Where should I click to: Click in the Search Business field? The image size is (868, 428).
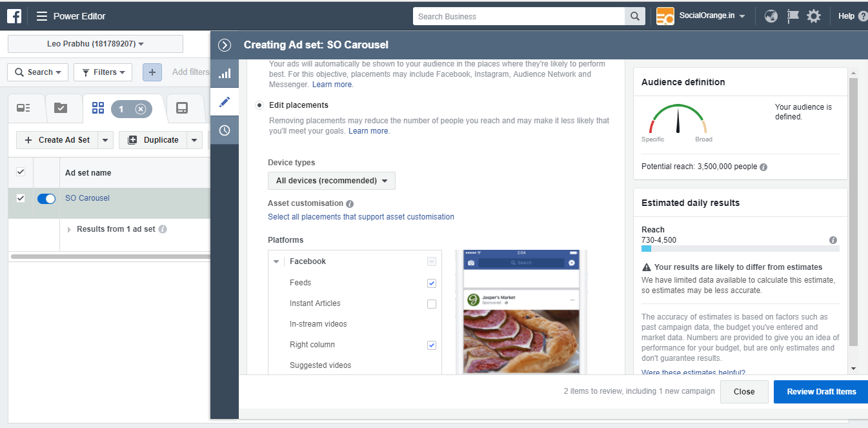[519, 16]
